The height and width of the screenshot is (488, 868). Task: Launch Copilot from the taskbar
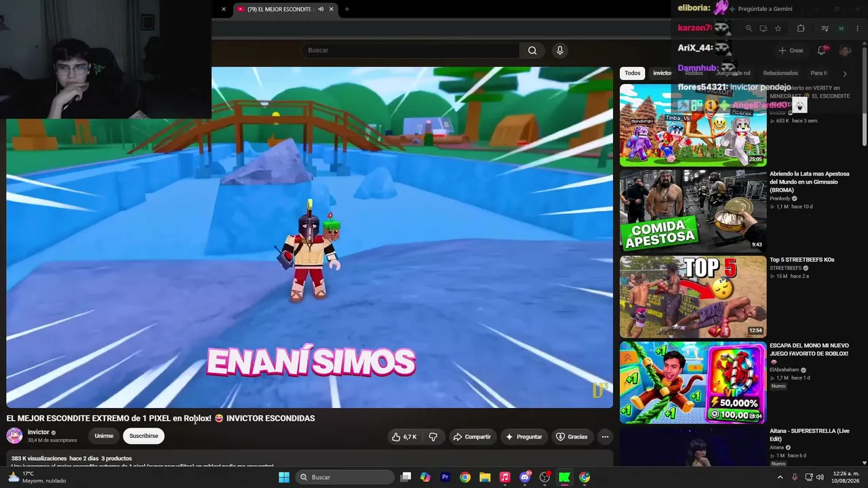point(425,477)
